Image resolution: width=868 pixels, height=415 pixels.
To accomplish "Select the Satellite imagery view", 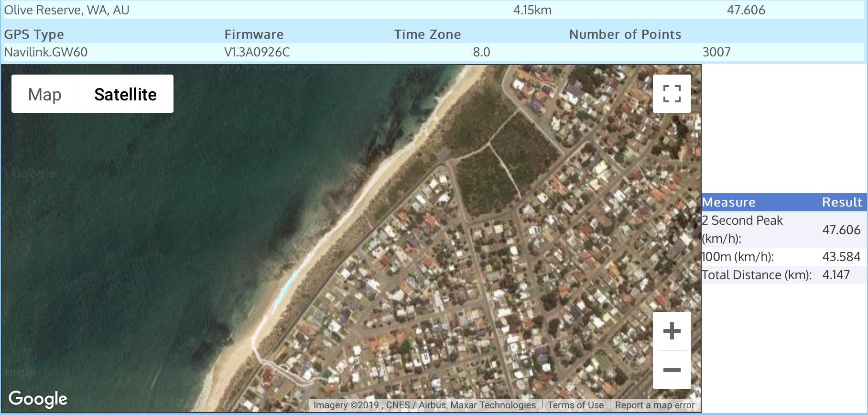I will [x=125, y=94].
